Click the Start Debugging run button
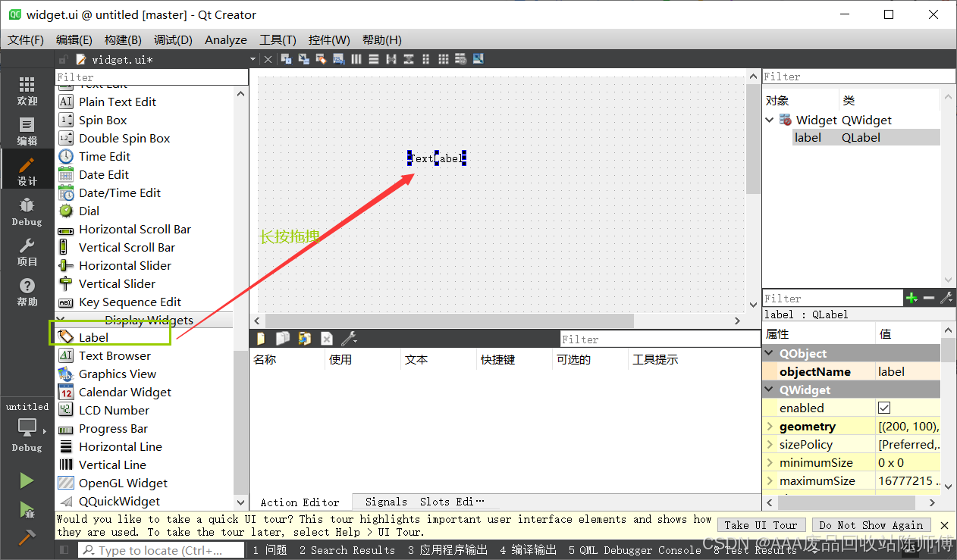 (x=27, y=509)
